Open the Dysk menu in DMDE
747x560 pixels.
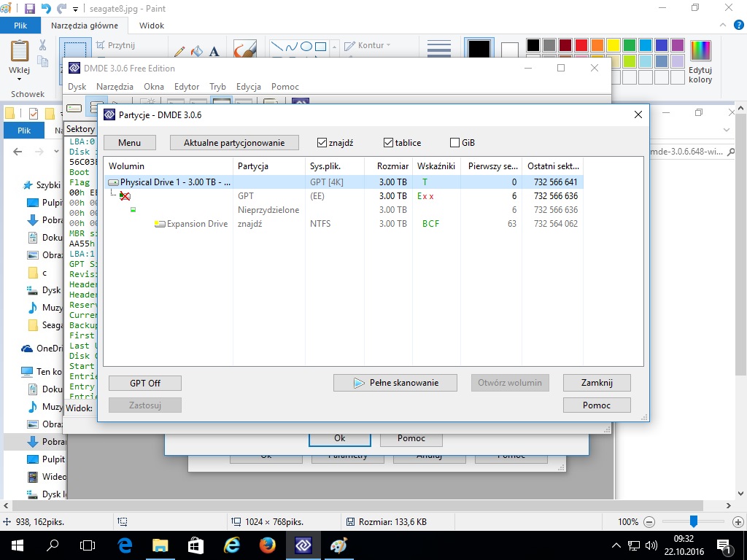77,87
